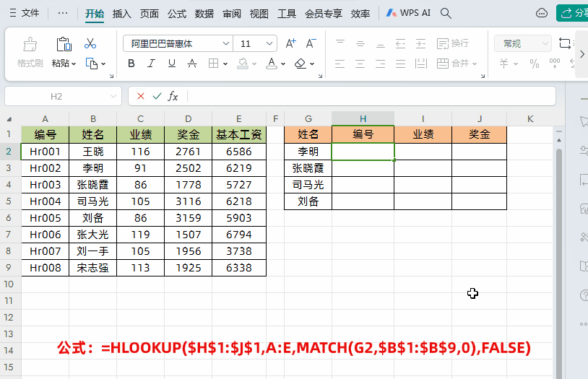Decrease font size with A- icon

[311, 43]
